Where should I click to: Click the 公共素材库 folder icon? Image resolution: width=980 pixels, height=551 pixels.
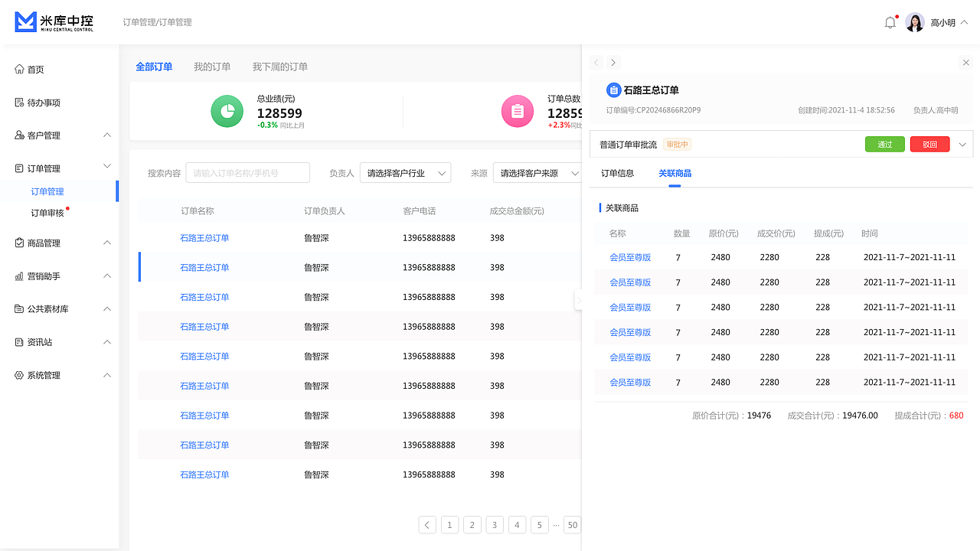(x=19, y=309)
